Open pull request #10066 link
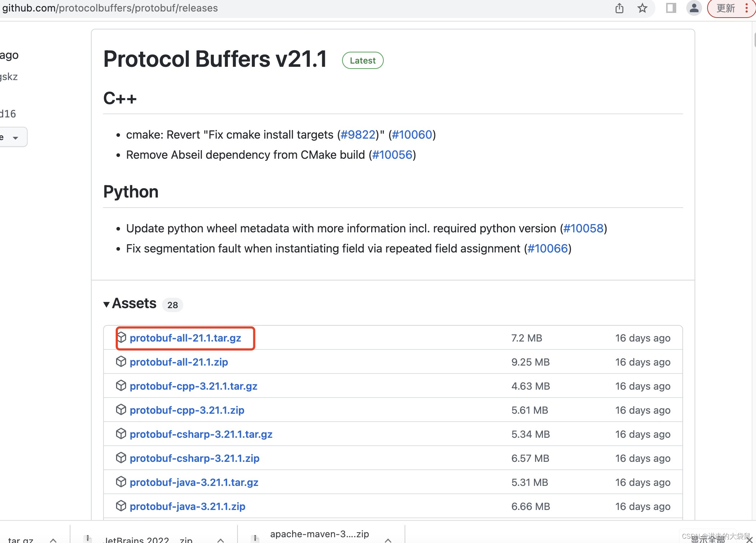The image size is (756, 543). (547, 249)
